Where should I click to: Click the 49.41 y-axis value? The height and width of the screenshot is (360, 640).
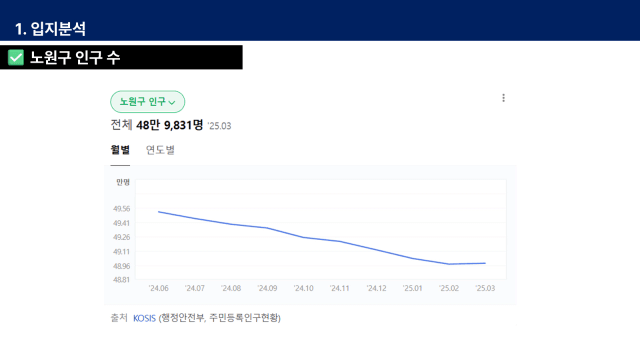(122, 223)
